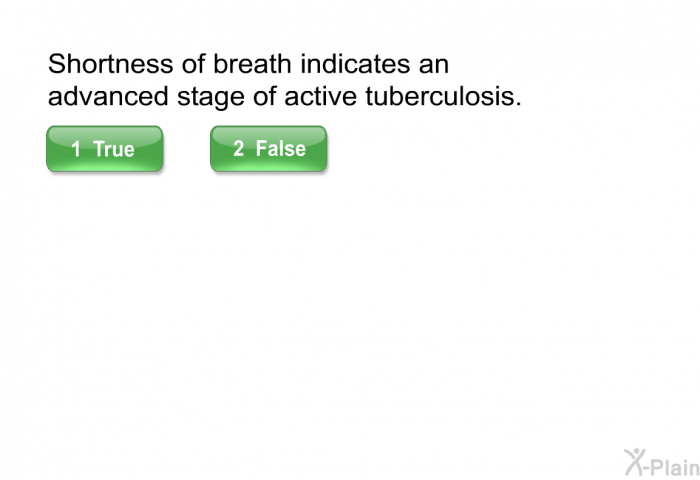Select the word "True" label on green button
Image resolution: width=700 pixels, height=480 pixels.
point(113,149)
